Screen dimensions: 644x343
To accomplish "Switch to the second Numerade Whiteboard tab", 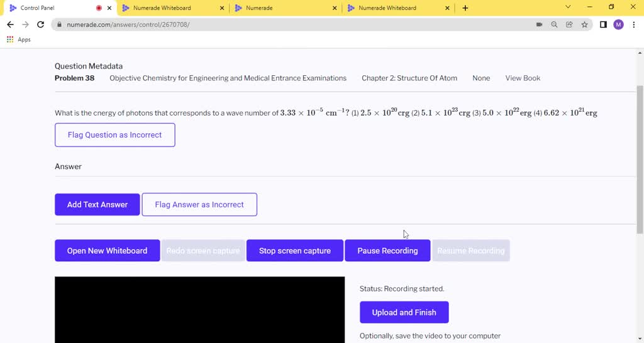I will point(387,8).
